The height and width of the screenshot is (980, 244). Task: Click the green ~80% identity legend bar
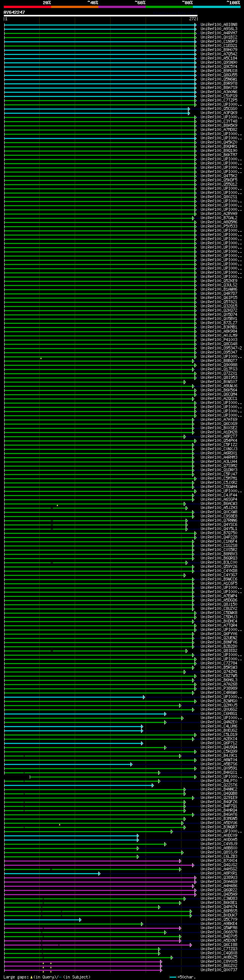click(169, 7)
